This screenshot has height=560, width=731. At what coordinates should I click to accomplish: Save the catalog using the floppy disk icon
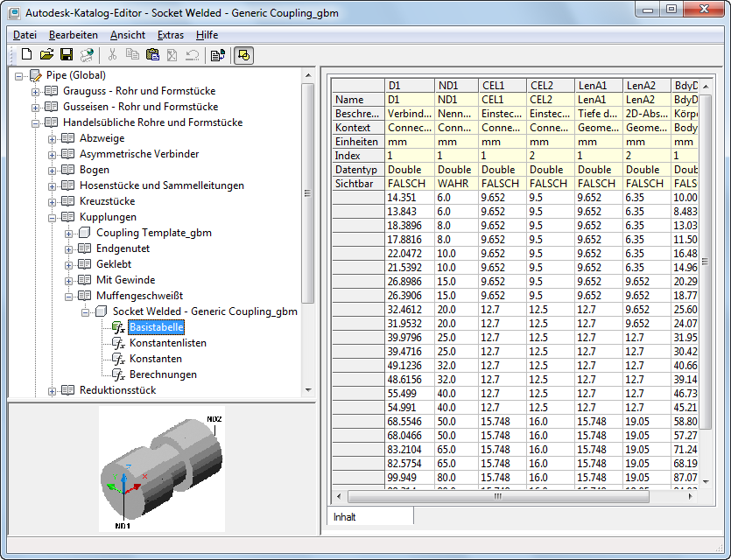67,55
